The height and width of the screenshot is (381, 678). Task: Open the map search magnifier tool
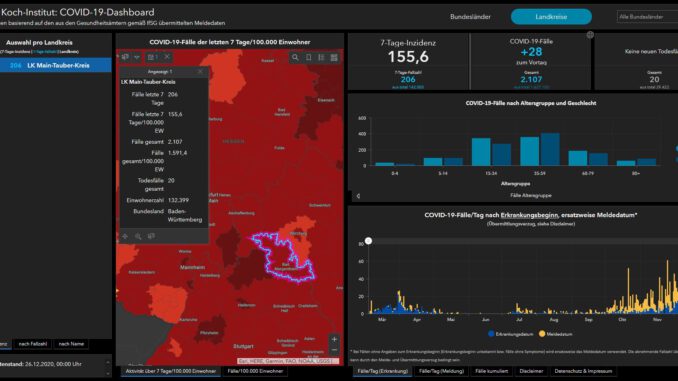[295, 57]
